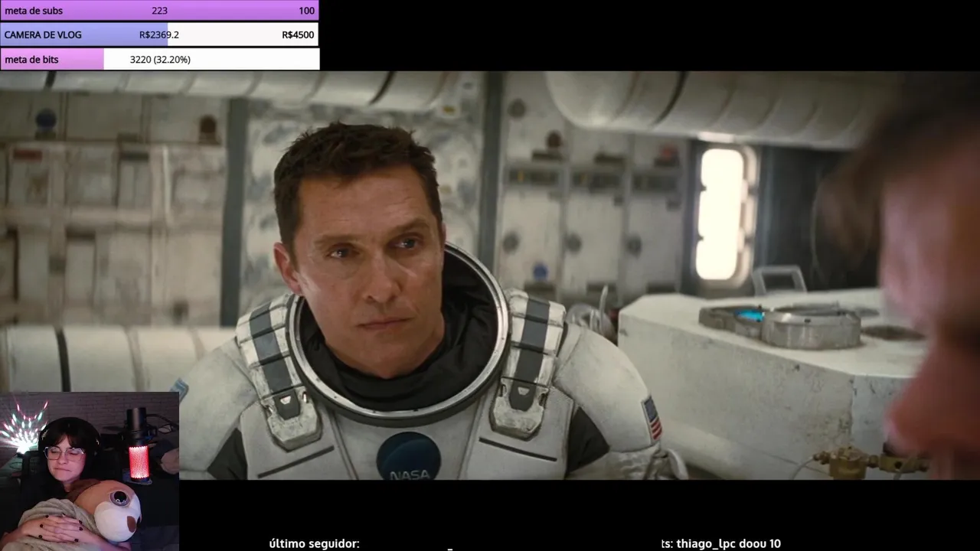The width and height of the screenshot is (980, 551).
Task: Click the 'thiago_lpc doou 10' ticker text
Action: click(x=727, y=543)
